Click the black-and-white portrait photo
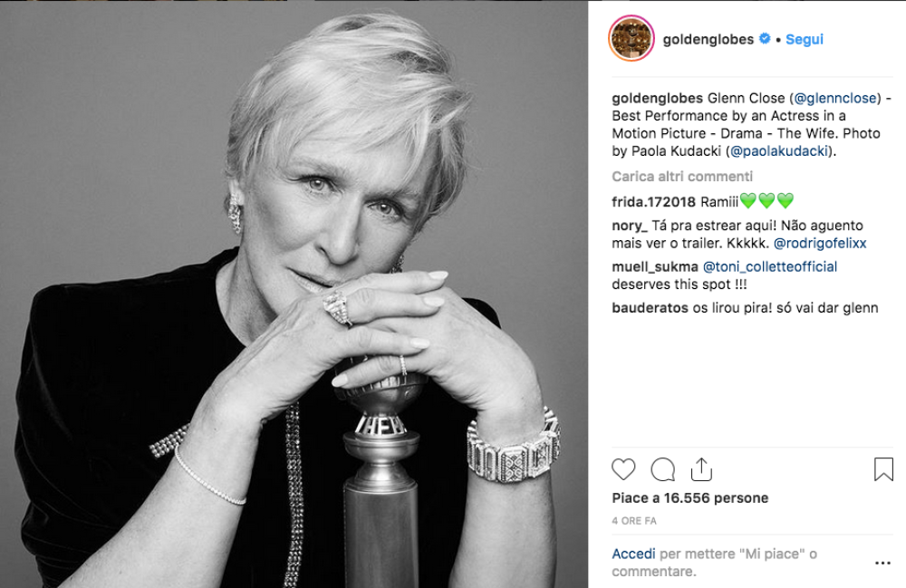906x588 pixels. click(294, 294)
